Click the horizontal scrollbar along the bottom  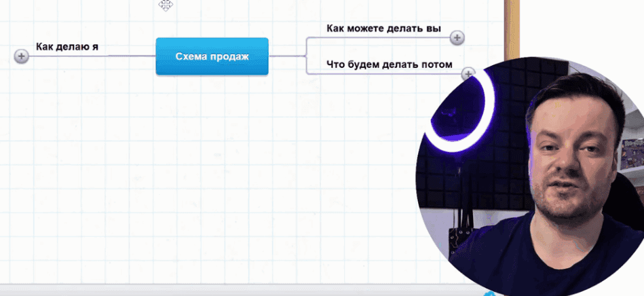(204, 293)
